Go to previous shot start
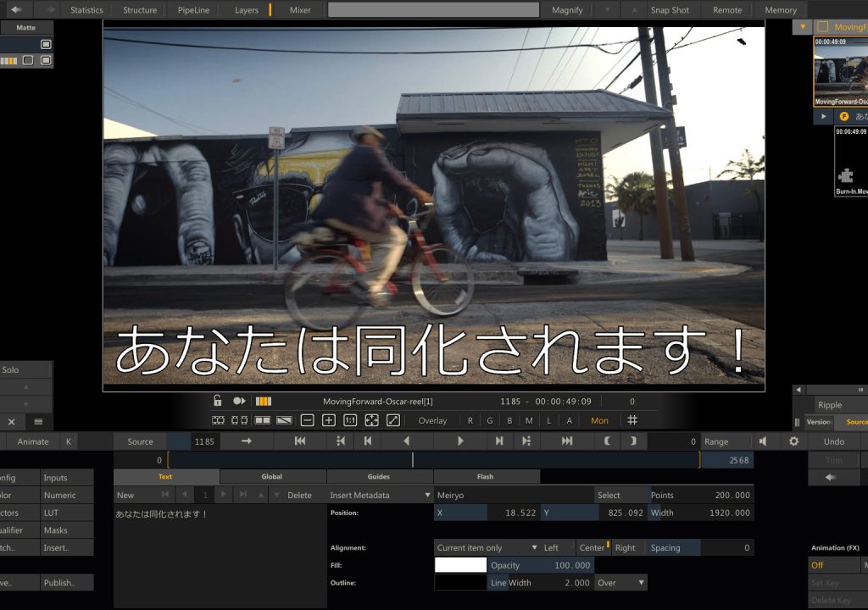 click(x=368, y=441)
